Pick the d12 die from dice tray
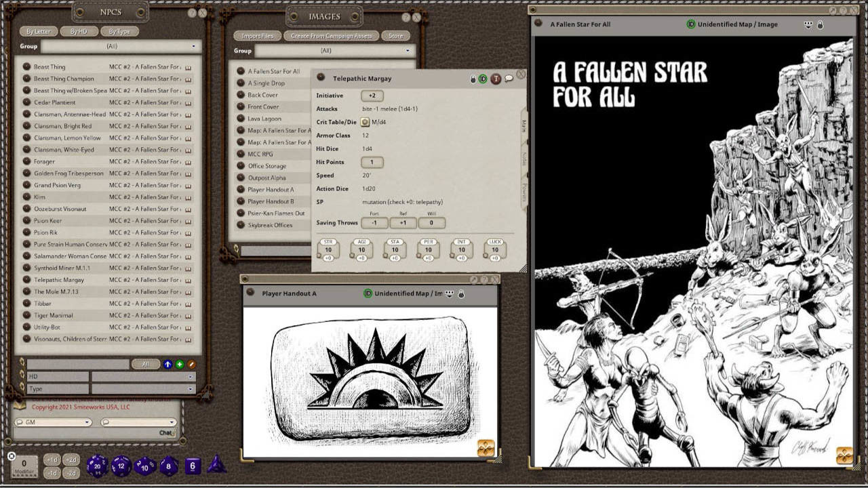Image resolution: width=868 pixels, height=488 pixels. (121, 466)
